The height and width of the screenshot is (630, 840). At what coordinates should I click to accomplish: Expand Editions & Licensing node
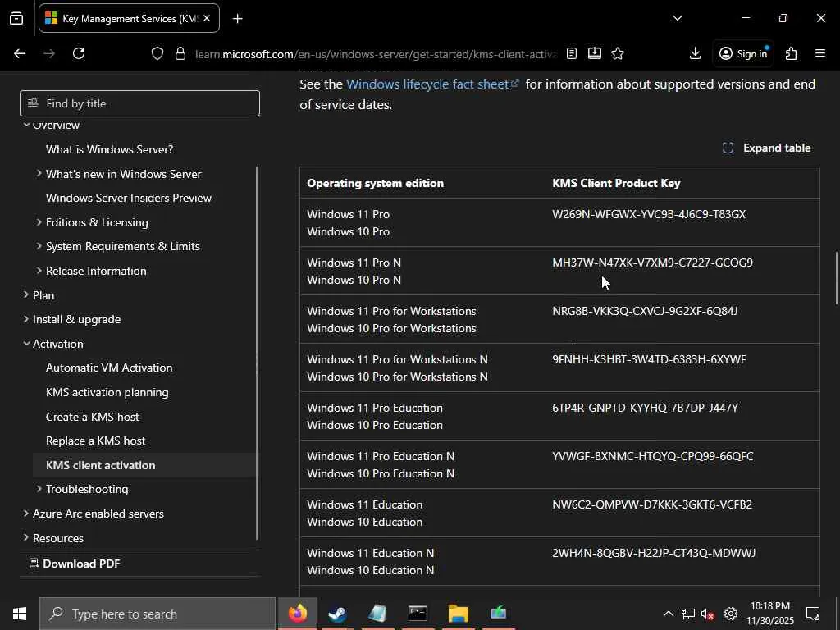pos(39,221)
